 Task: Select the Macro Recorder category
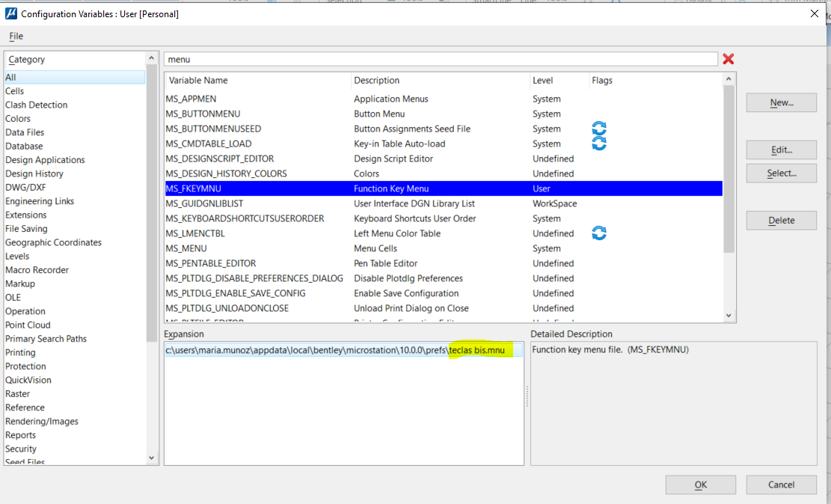coord(75,270)
